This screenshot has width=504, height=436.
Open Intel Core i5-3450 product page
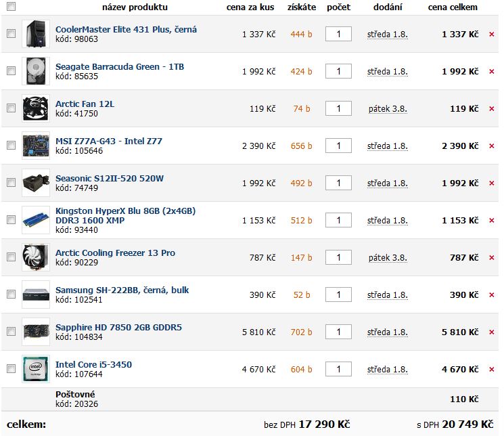click(x=93, y=365)
